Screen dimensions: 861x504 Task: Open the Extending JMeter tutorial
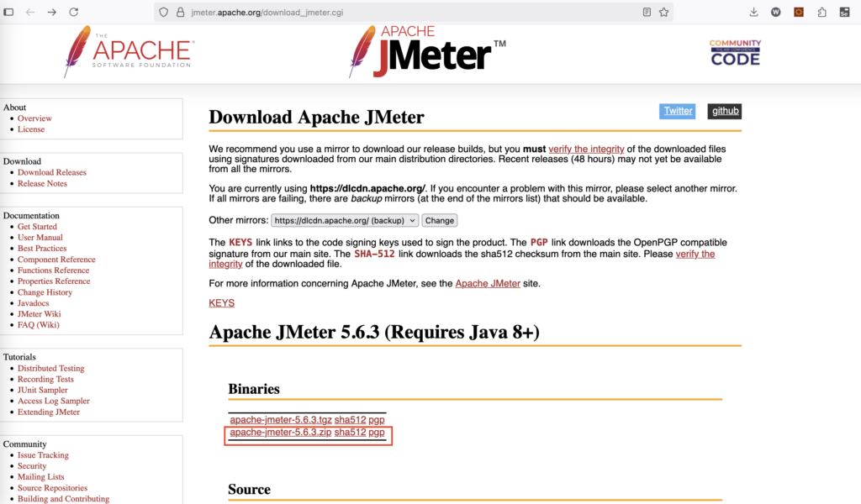pyautogui.click(x=48, y=412)
